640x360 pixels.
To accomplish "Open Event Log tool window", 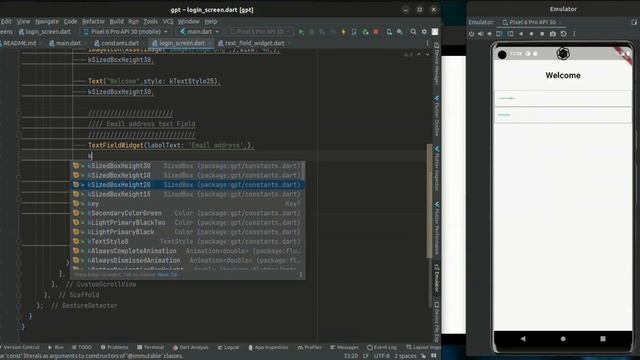I will (x=382, y=347).
